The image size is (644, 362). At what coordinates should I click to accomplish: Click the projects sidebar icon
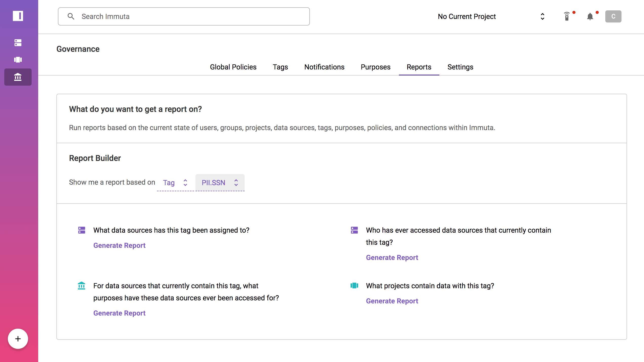coord(18,60)
